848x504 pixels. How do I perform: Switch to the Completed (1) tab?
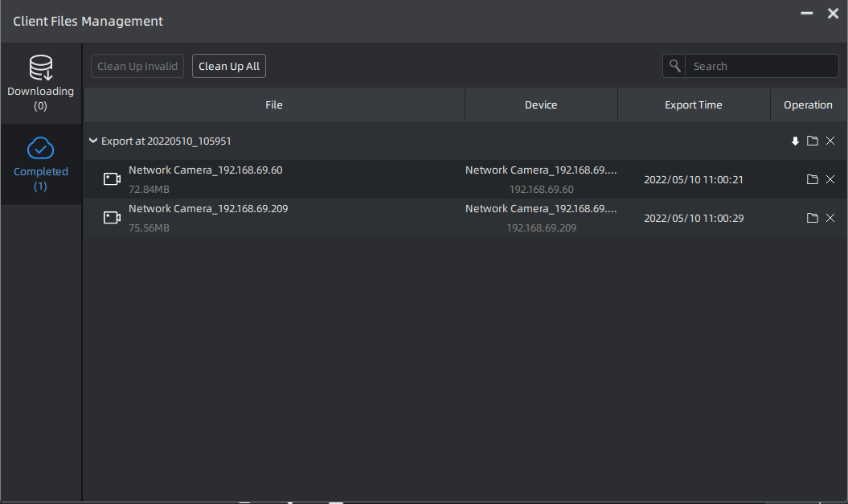pos(41,164)
